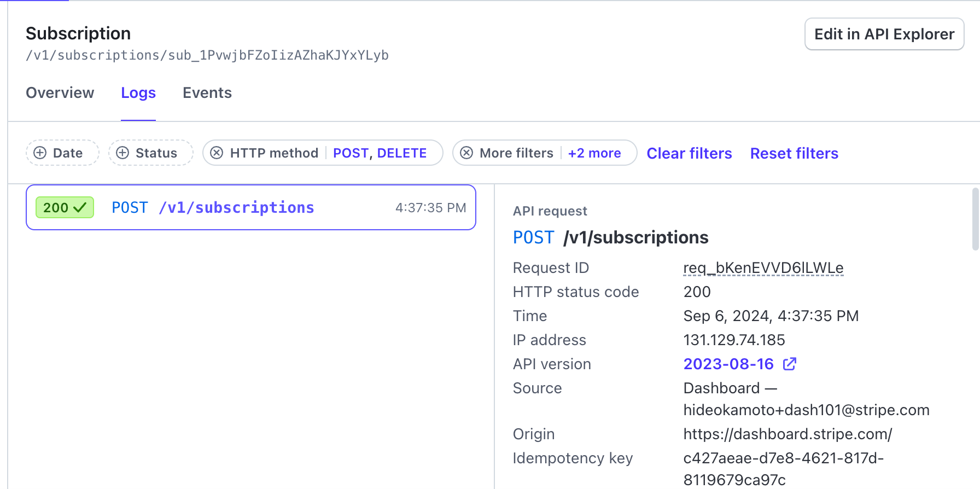Select the Logs tab
This screenshot has height=489, width=980.
click(138, 93)
